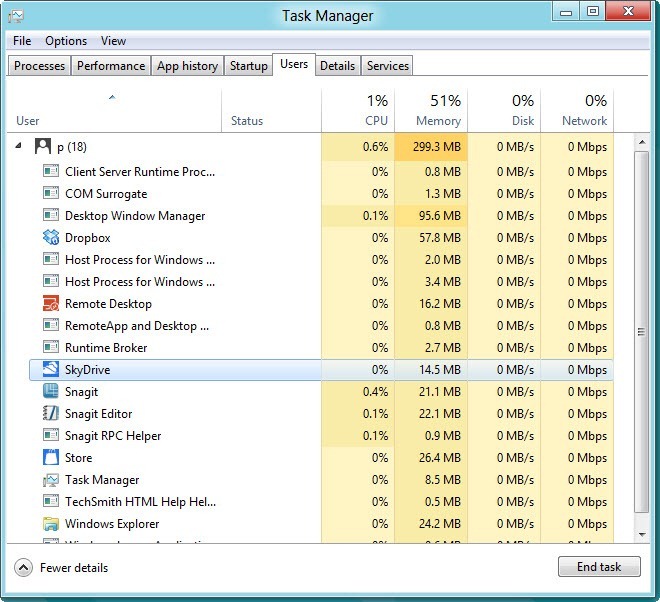
Task: Switch to the Performance tab
Action: pos(111,66)
